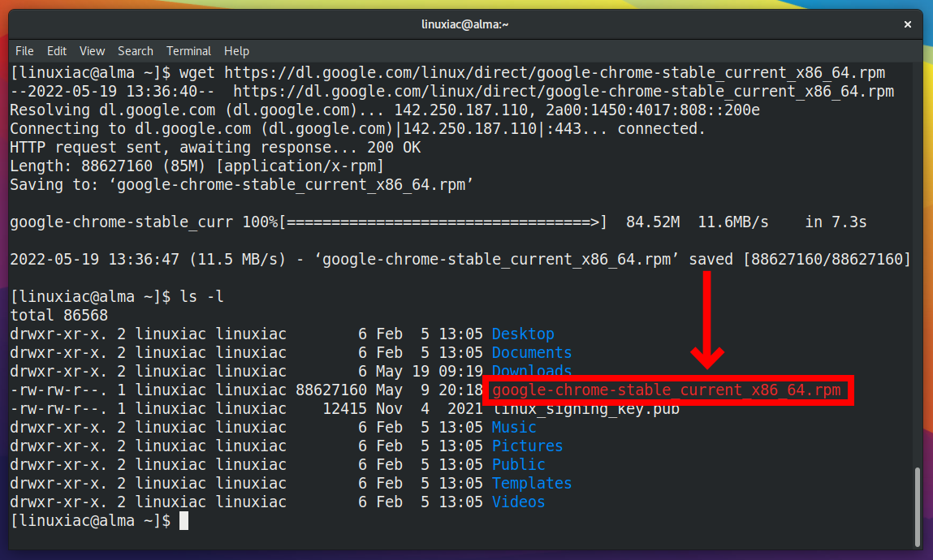Image resolution: width=933 pixels, height=560 pixels.
Task: Click the 'Nov 4 2021' date in listing
Action: tap(429, 408)
